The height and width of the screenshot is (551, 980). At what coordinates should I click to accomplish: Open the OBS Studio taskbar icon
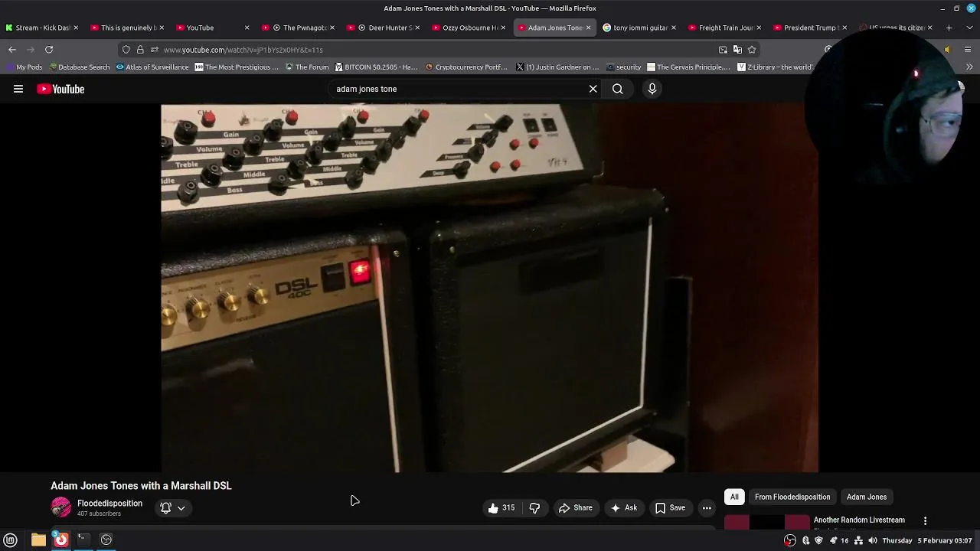tap(106, 540)
